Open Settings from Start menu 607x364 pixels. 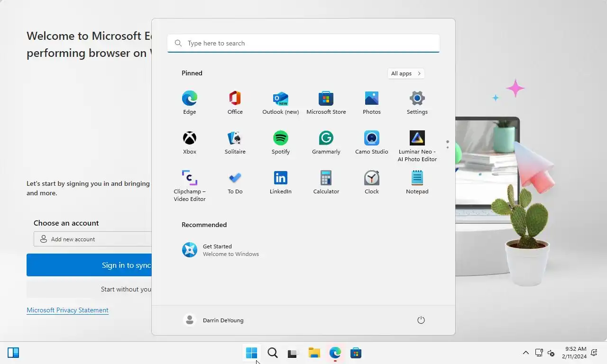pos(417,102)
